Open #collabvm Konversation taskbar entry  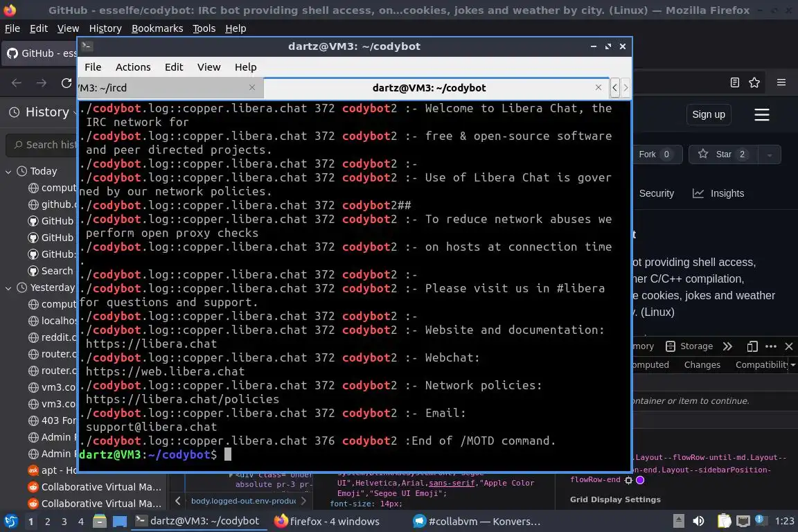pos(477,522)
